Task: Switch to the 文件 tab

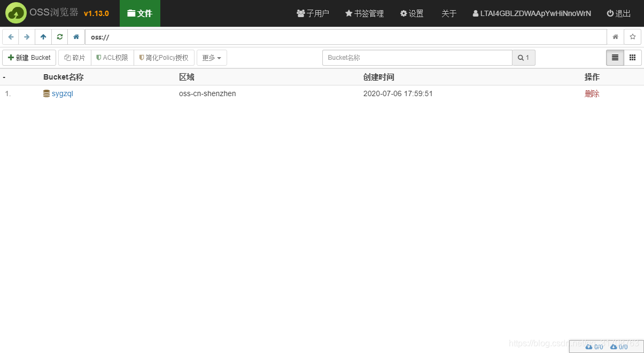Action: pyautogui.click(x=139, y=13)
